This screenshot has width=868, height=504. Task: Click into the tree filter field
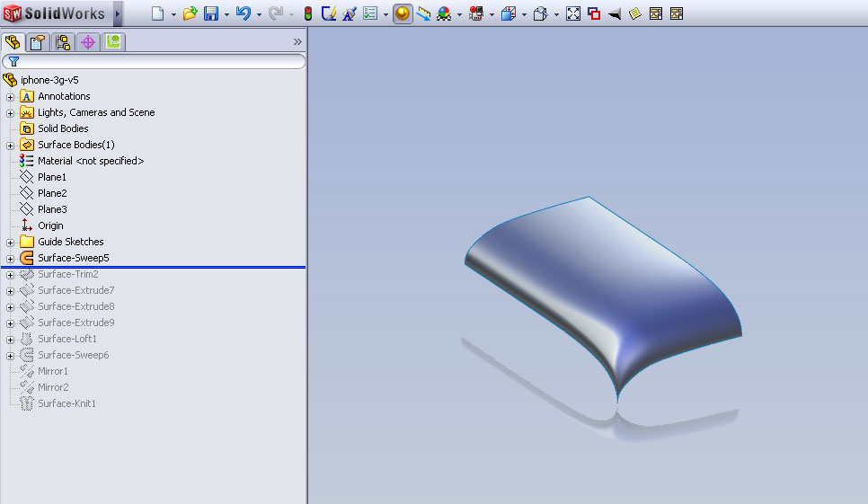[154, 61]
